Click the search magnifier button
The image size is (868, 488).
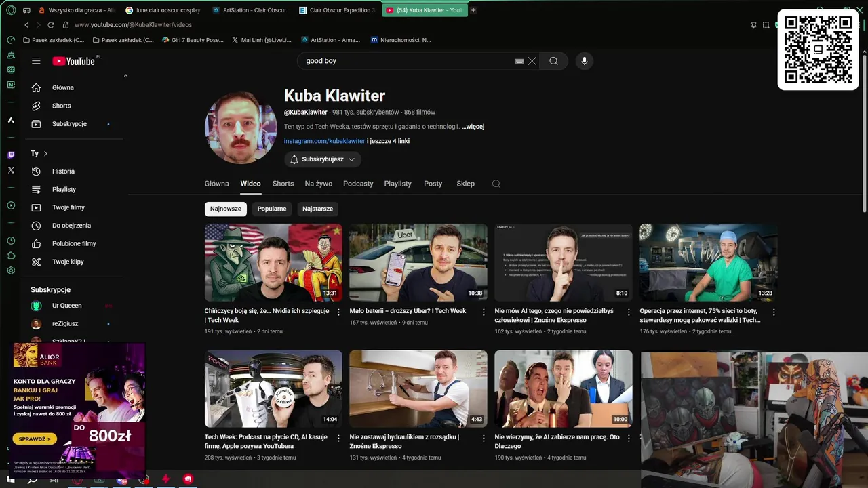pyautogui.click(x=553, y=61)
